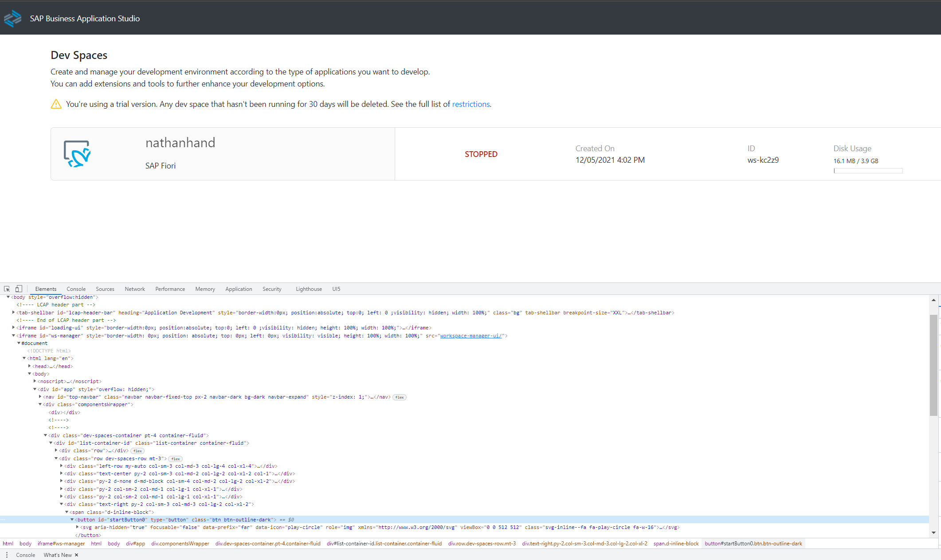Click the nathanhand dev space Fiori icon
Image resolution: width=941 pixels, height=560 pixels.
coord(77,154)
